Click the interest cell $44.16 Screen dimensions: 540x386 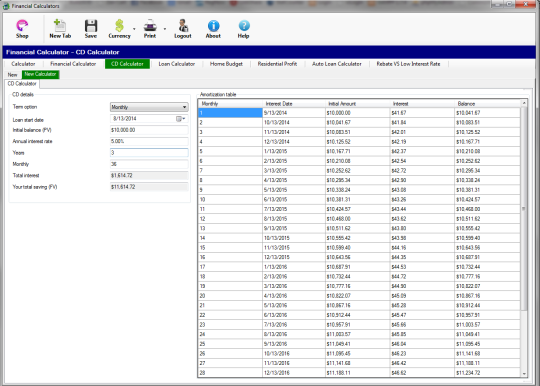pyautogui.click(x=422, y=248)
